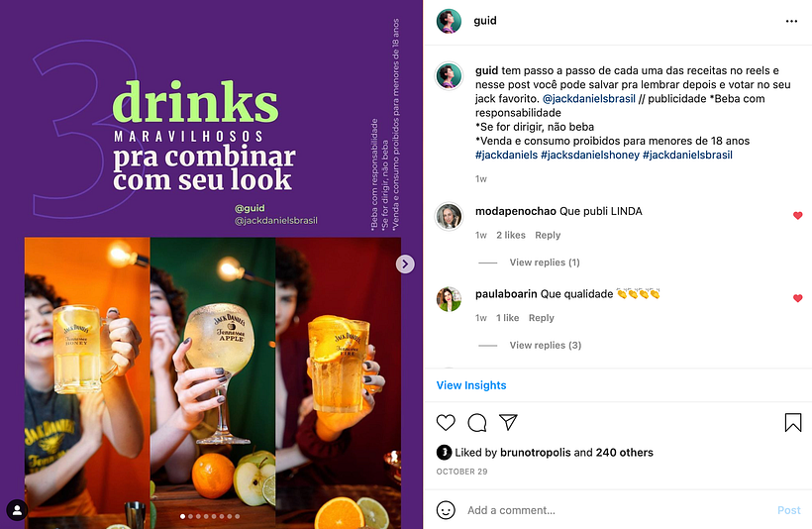Share post via paper plane icon
Image resolution: width=812 pixels, height=529 pixels.
click(x=508, y=423)
